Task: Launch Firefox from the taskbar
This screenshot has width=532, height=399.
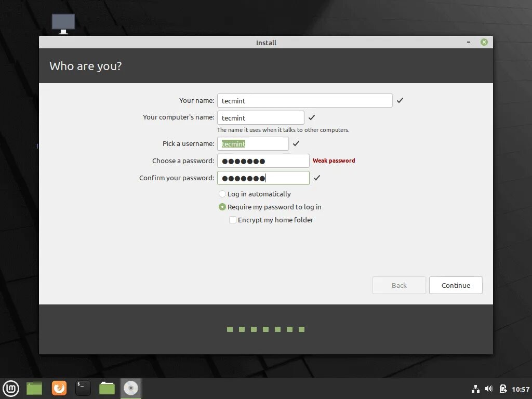Action: click(59, 388)
